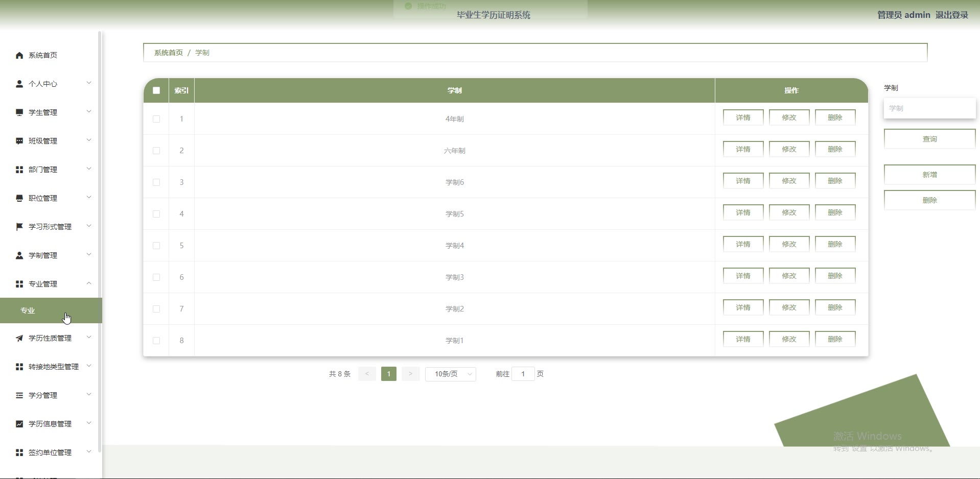Check the row for 学制1
This screenshot has height=479, width=980.
pos(156,341)
